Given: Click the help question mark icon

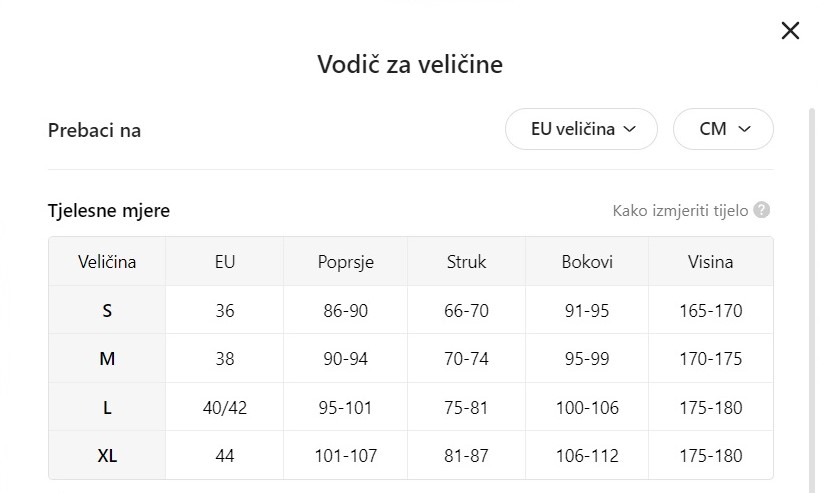Looking at the screenshot, I should click(762, 210).
